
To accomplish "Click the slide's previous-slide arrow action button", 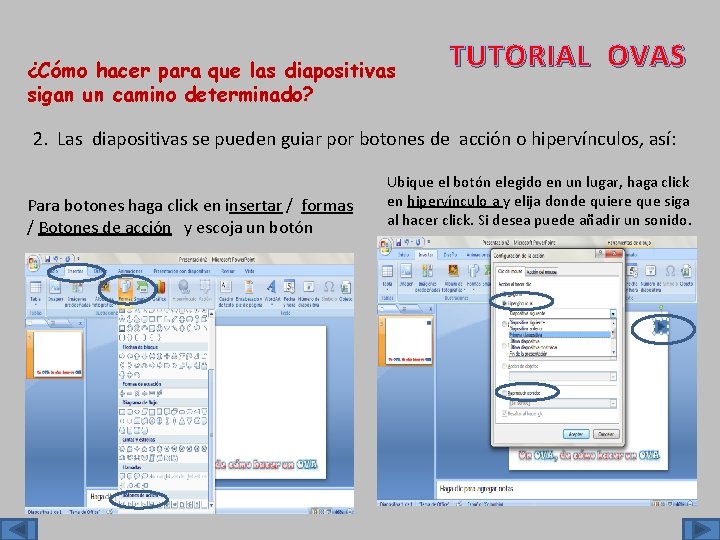I will pos(18,529).
